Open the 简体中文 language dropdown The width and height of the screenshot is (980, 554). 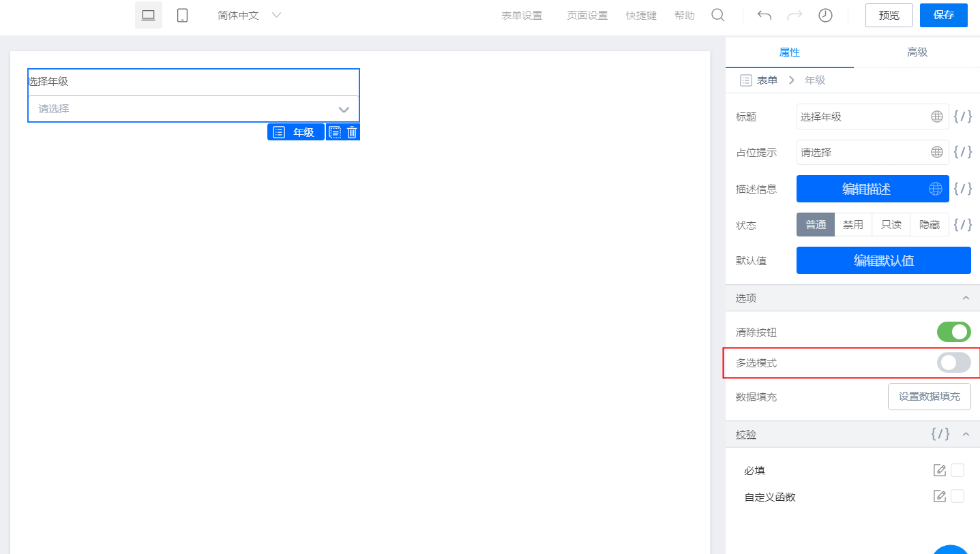pos(249,15)
